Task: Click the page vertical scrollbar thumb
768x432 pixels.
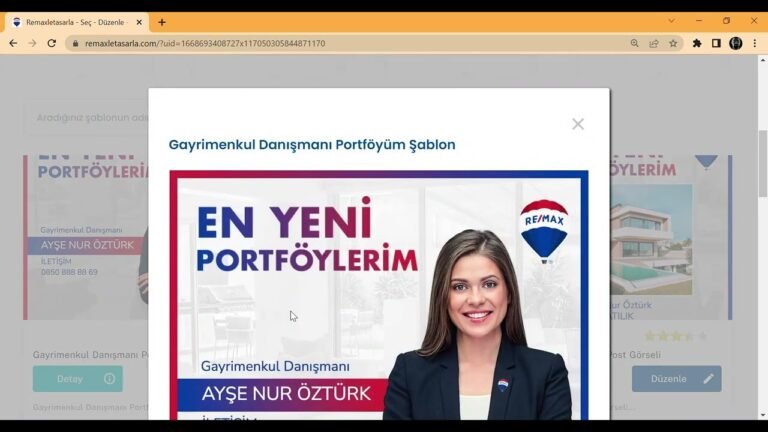Action: [x=763, y=164]
